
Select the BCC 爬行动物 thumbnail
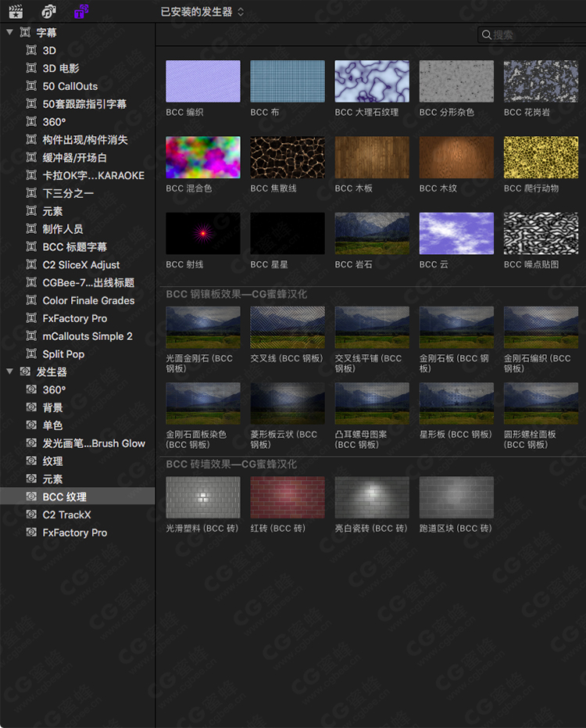[541, 157]
